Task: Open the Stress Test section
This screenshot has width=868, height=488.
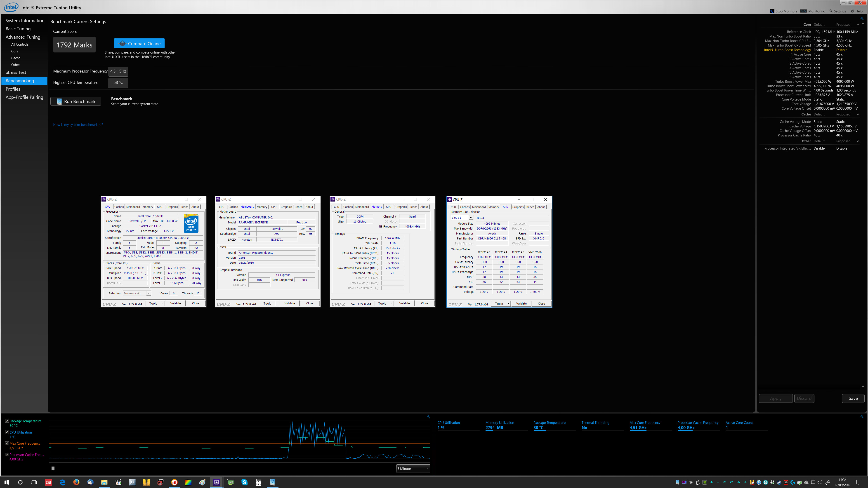Action: [16, 72]
